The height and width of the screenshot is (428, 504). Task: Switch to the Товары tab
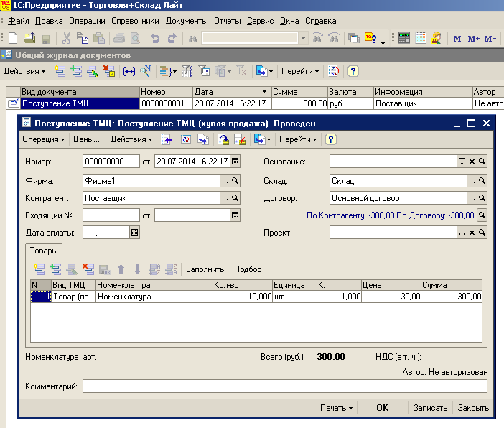[43, 250]
